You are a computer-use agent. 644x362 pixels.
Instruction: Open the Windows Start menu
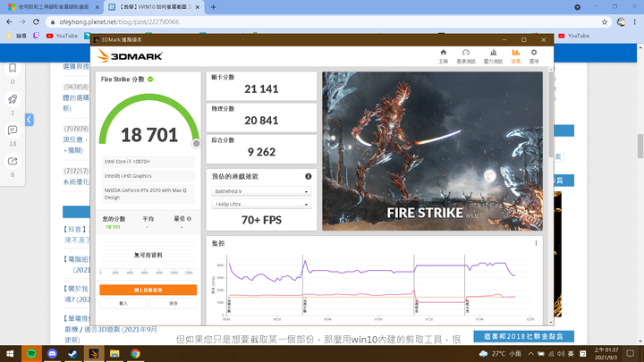[x=10, y=353]
